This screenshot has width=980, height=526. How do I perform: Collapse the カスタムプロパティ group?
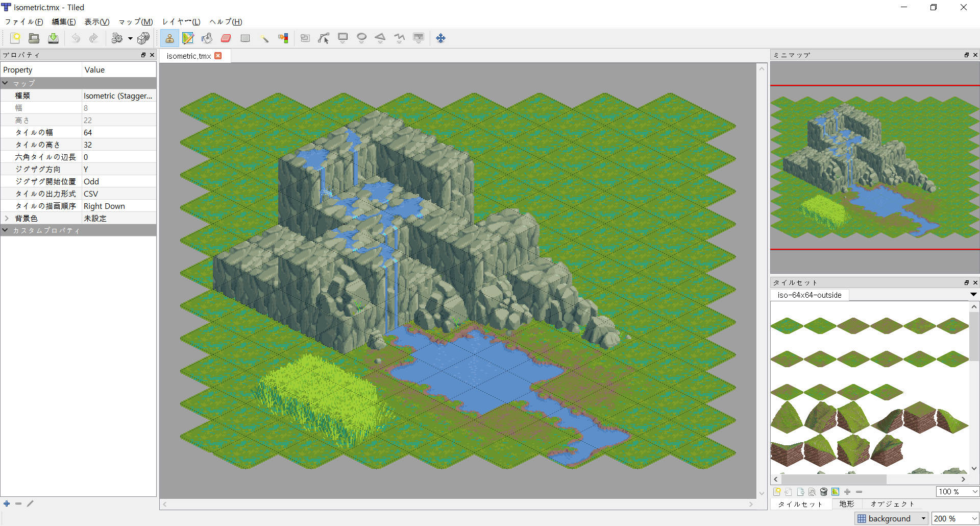5,230
